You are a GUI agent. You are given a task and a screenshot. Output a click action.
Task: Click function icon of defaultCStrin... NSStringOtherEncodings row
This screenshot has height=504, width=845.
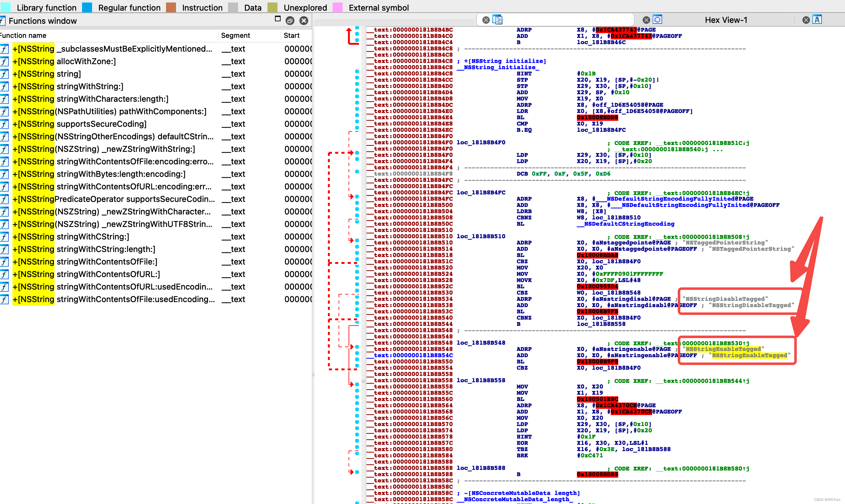4,136
